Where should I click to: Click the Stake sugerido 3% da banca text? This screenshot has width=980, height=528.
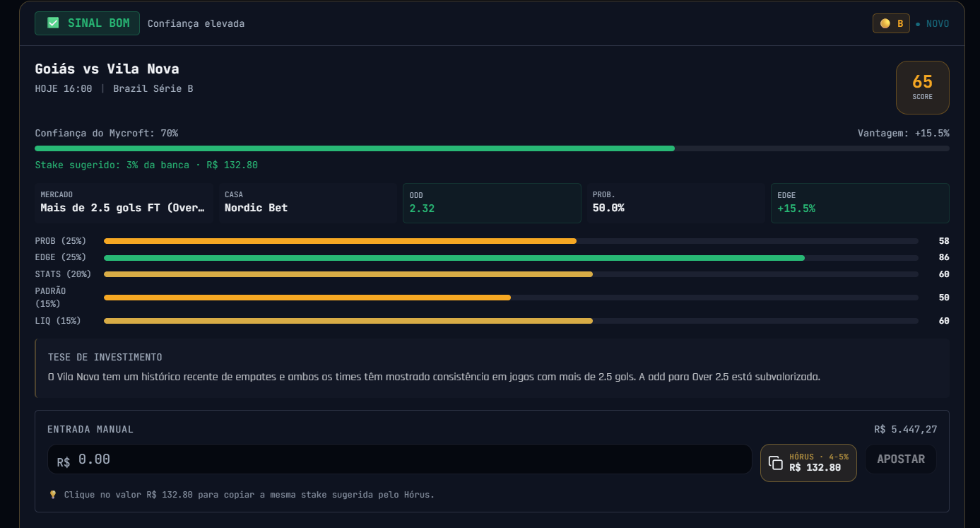[x=146, y=165]
